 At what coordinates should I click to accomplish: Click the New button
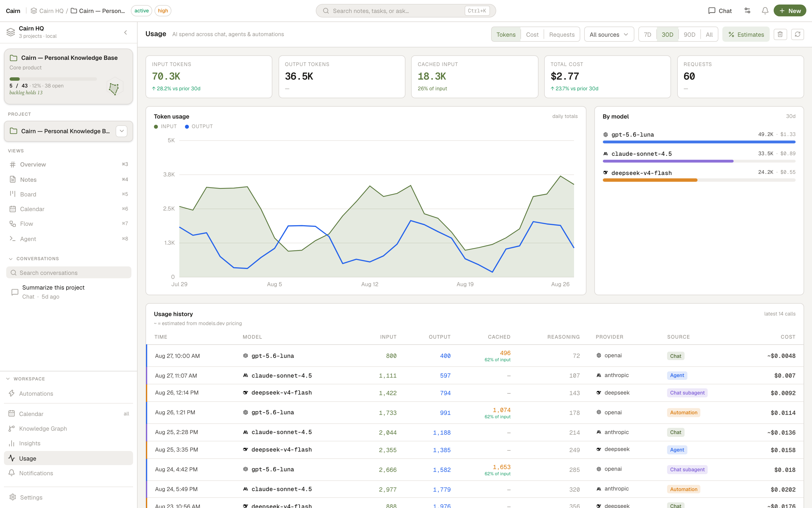tap(790, 11)
